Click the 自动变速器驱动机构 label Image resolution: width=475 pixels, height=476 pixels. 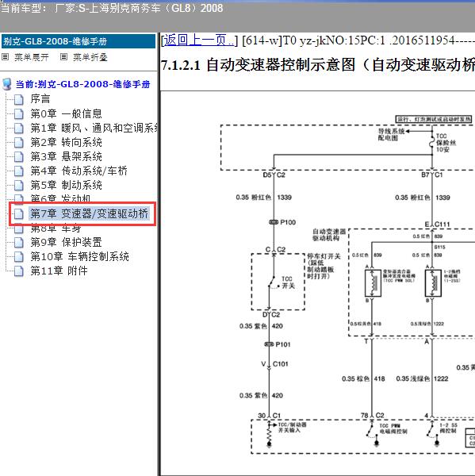(329, 235)
